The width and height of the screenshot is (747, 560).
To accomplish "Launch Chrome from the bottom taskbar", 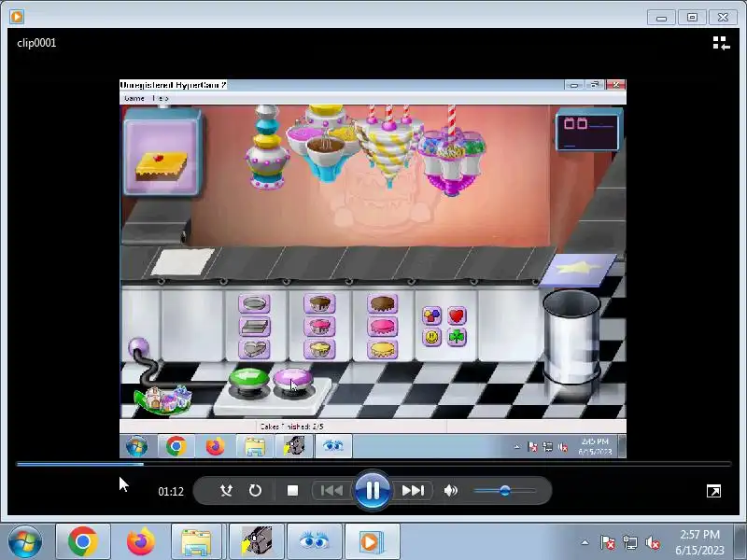I will 83,542.
